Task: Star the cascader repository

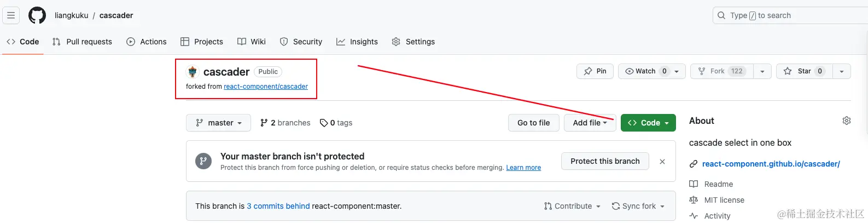Action: (x=804, y=71)
